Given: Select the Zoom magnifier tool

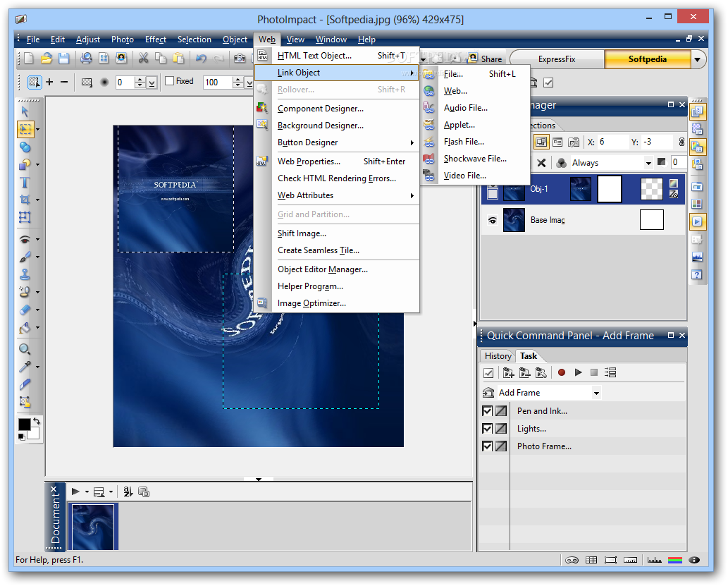Looking at the screenshot, I should tap(25, 350).
